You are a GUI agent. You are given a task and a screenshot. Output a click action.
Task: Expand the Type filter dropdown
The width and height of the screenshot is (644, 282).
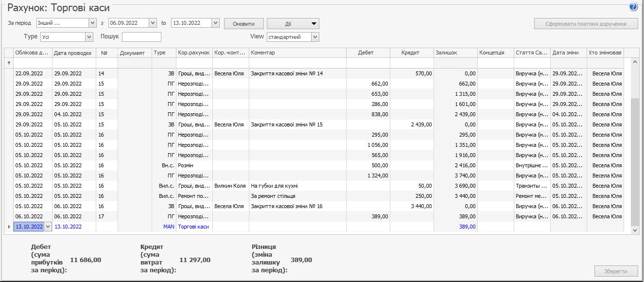(89, 37)
